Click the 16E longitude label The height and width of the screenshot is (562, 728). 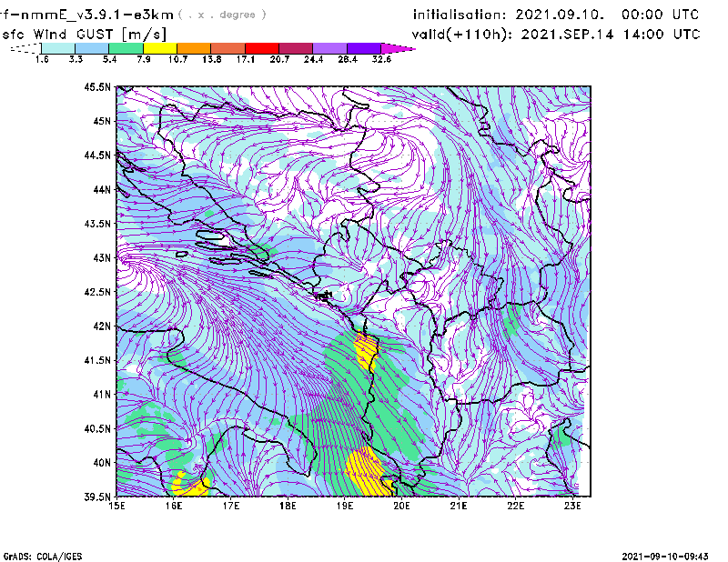[x=174, y=506]
